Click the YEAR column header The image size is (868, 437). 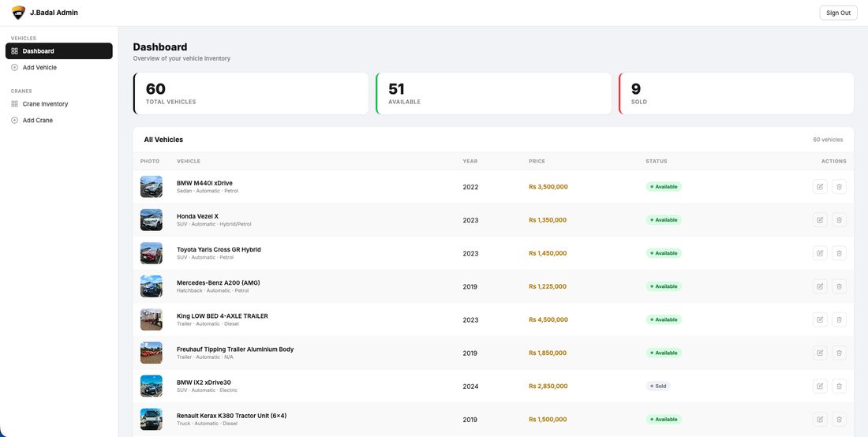tap(470, 162)
